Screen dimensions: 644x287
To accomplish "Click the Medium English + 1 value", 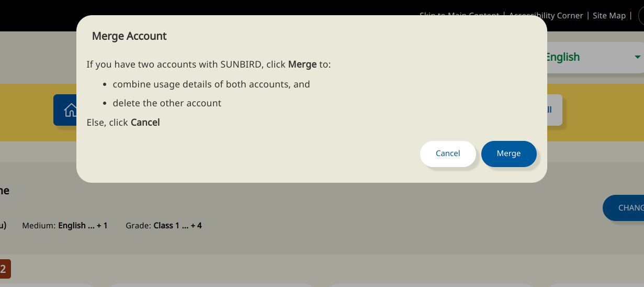I will tap(83, 226).
